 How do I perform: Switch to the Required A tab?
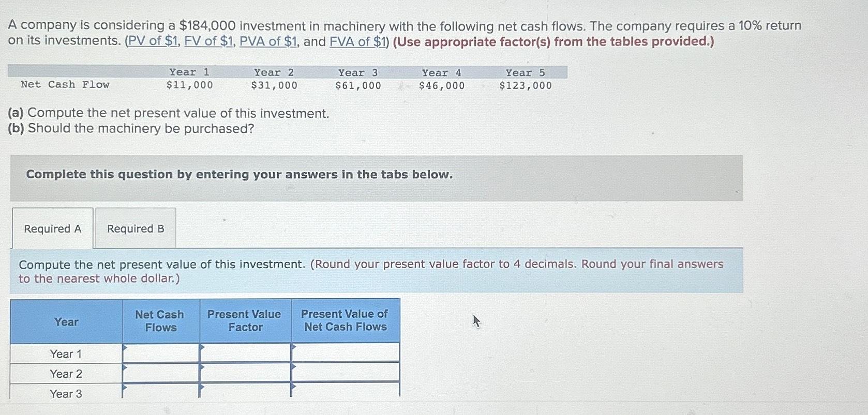click(x=52, y=228)
